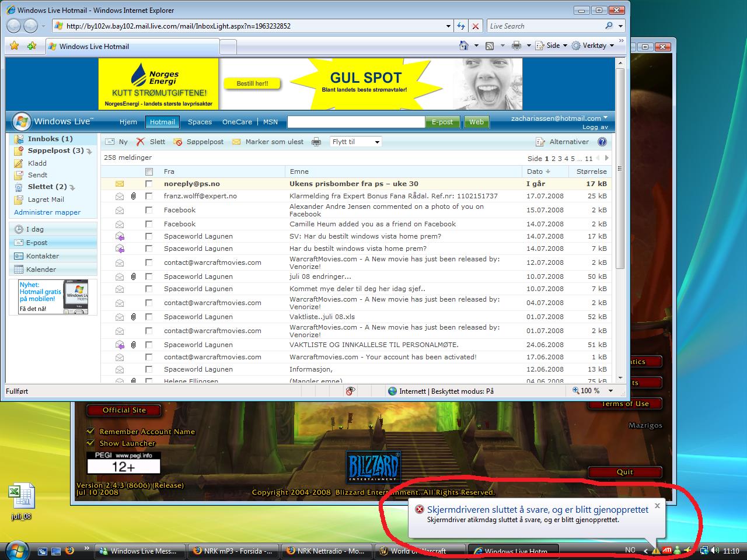747x560 pixels.
Task: Tick checkbox for juli 08 endringer message
Action: [149, 276]
